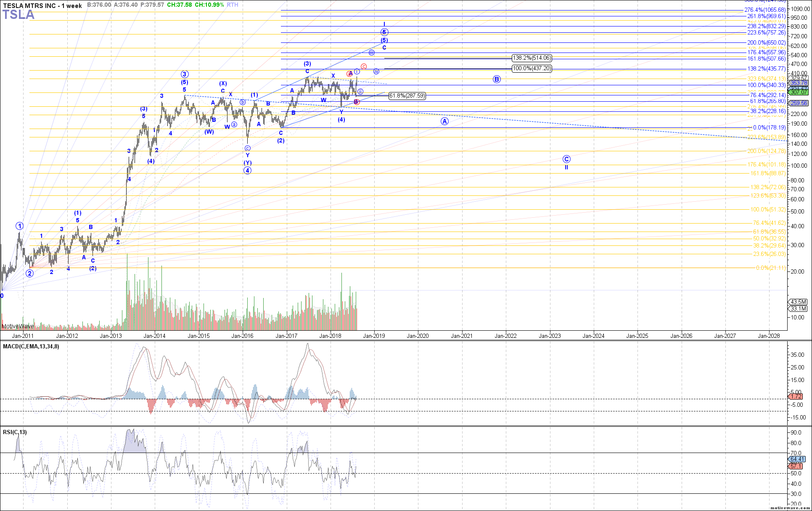
Task: Click the 259.56 price axis tag
Action: [x=799, y=103]
